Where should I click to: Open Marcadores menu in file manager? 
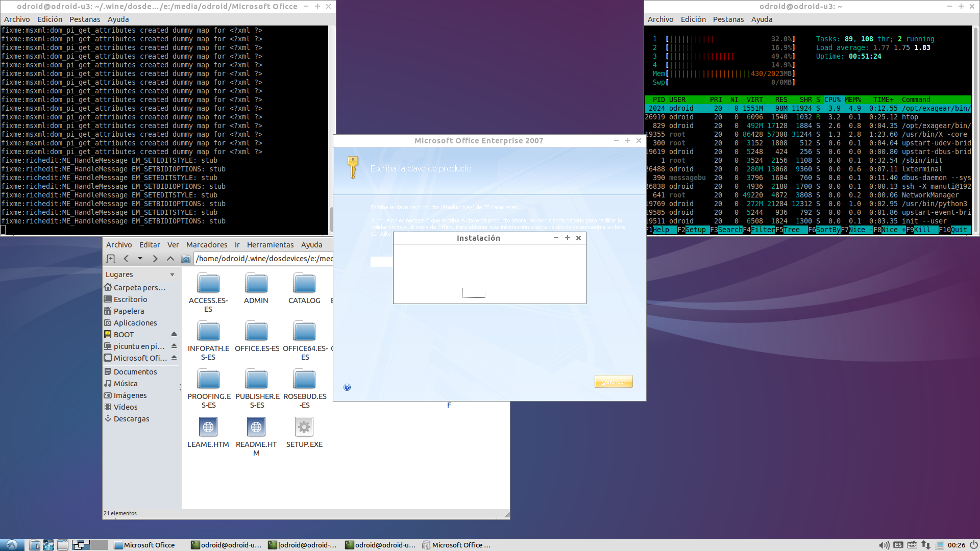(x=207, y=245)
